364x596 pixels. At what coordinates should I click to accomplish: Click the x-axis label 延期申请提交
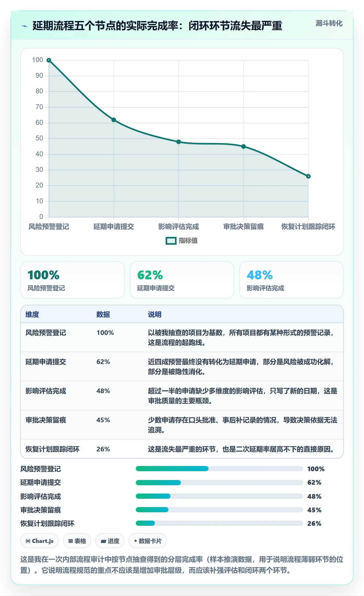(x=114, y=227)
